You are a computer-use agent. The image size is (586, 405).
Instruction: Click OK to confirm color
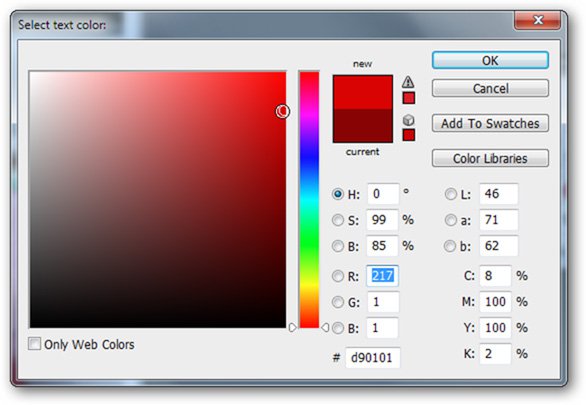tap(490, 61)
